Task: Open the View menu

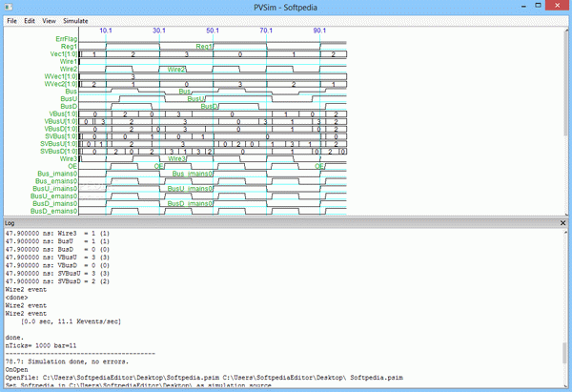Action: point(50,20)
